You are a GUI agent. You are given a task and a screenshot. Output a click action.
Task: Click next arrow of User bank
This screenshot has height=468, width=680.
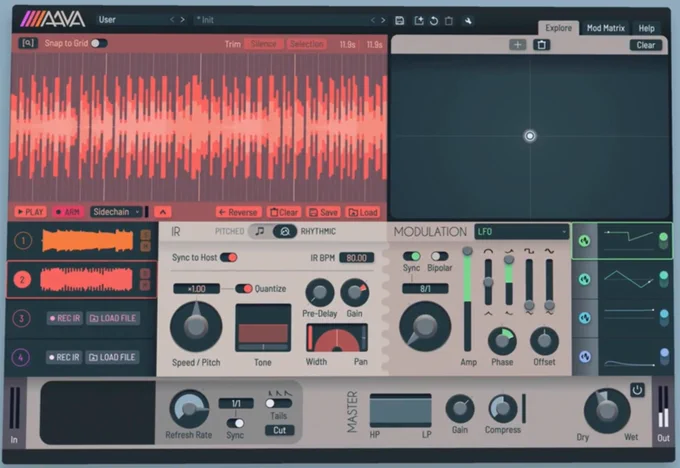(x=183, y=20)
